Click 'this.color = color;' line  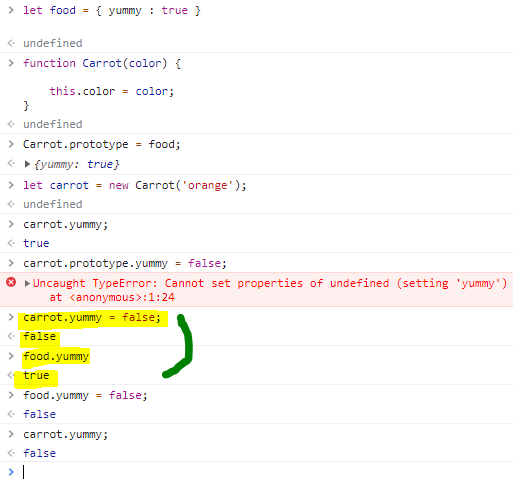112,91
